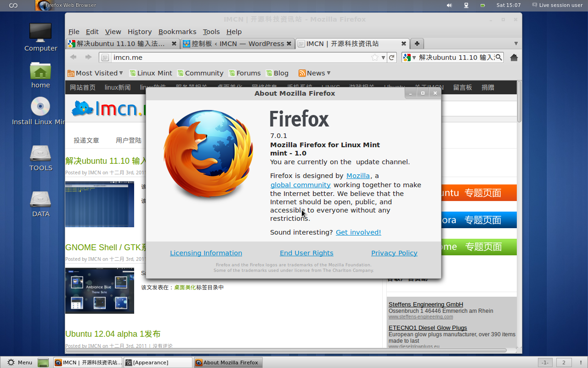Expand the URL history dropdown arrow
Image resolution: width=588 pixels, height=368 pixels.
point(383,57)
